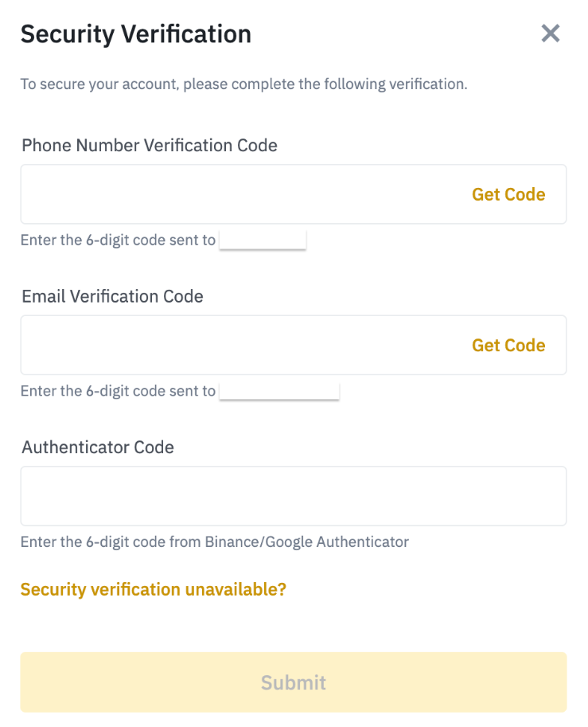
Task: Click the 'Security Verification' dialog heading
Action: click(x=135, y=34)
